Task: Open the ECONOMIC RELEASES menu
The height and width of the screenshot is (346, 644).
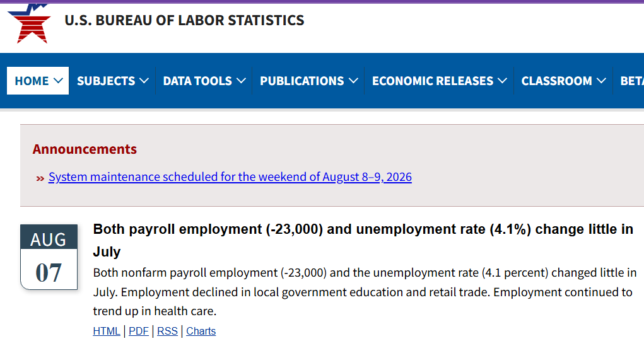Action: pos(439,81)
